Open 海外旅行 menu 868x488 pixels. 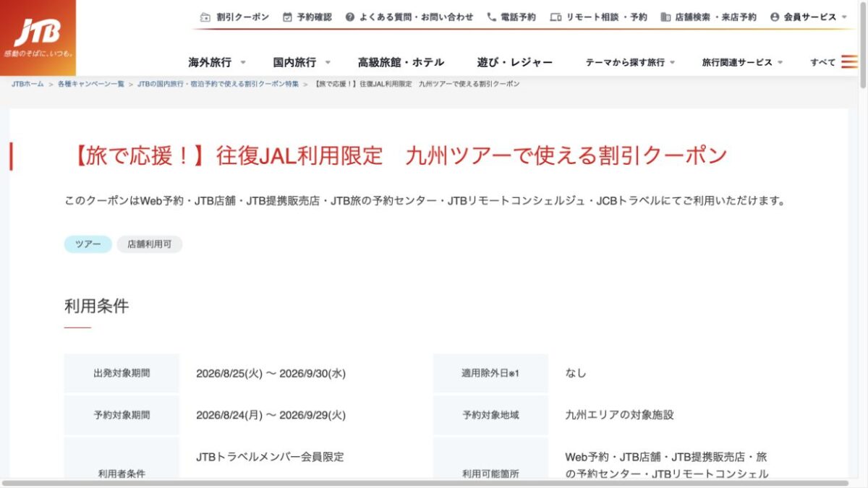[210, 62]
